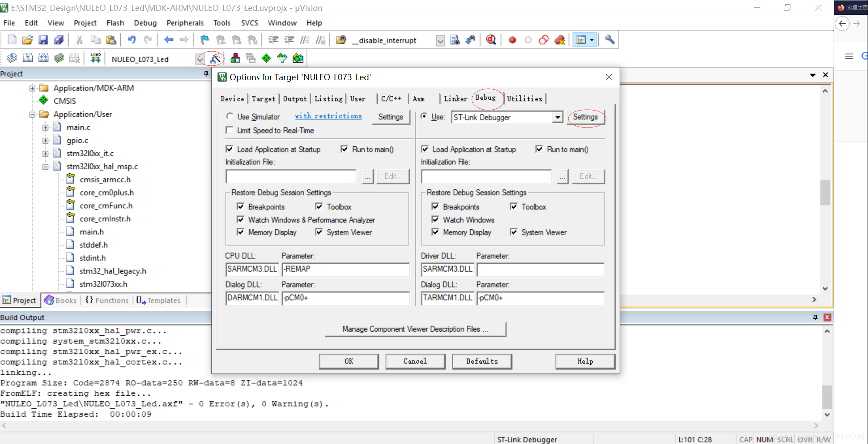
Task: Create a new file from toolbar
Action: tap(12, 40)
